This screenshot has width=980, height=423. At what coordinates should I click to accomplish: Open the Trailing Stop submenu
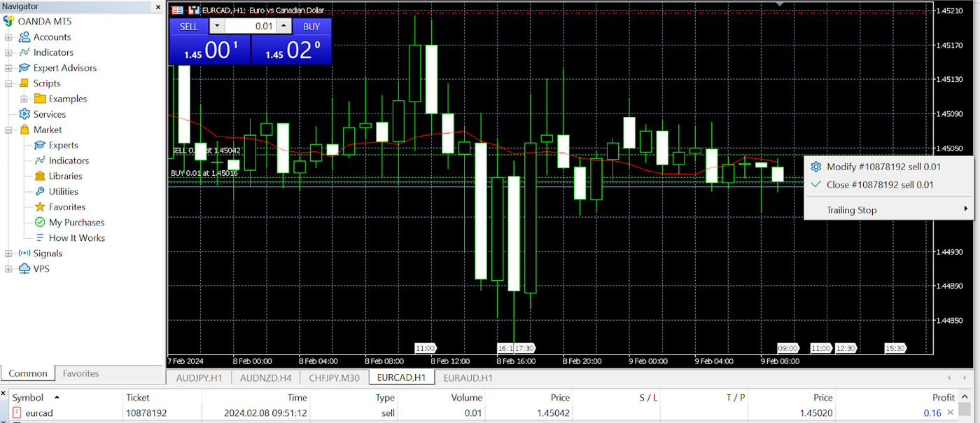(x=851, y=209)
